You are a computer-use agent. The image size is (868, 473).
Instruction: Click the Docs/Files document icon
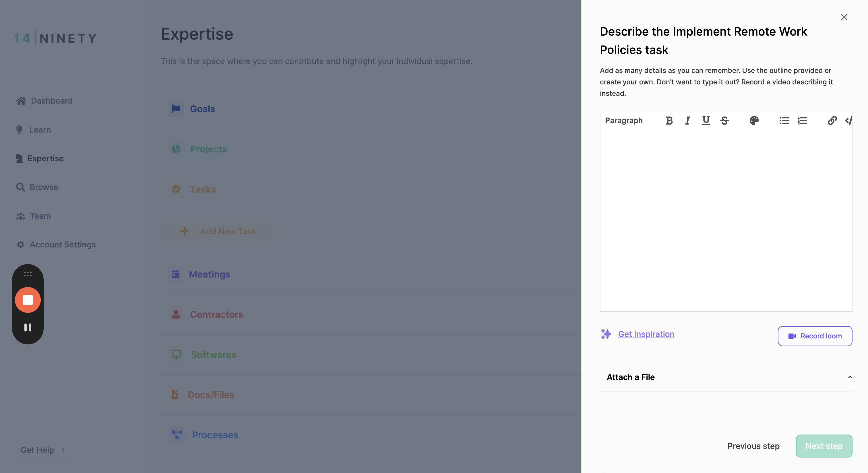click(175, 395)
